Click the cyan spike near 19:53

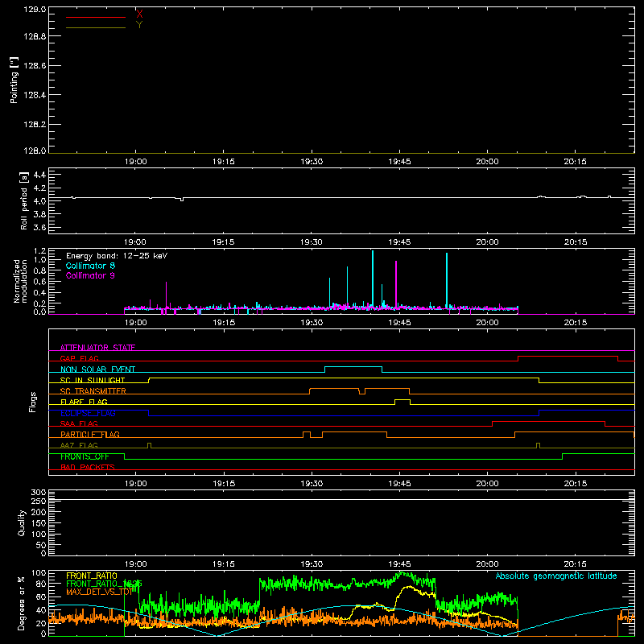(x=447, y=280)
